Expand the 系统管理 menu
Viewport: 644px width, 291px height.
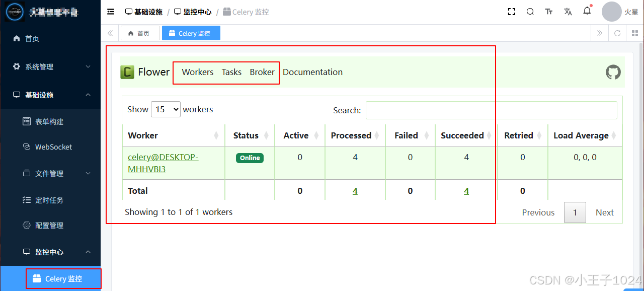[x=50, y=66]
